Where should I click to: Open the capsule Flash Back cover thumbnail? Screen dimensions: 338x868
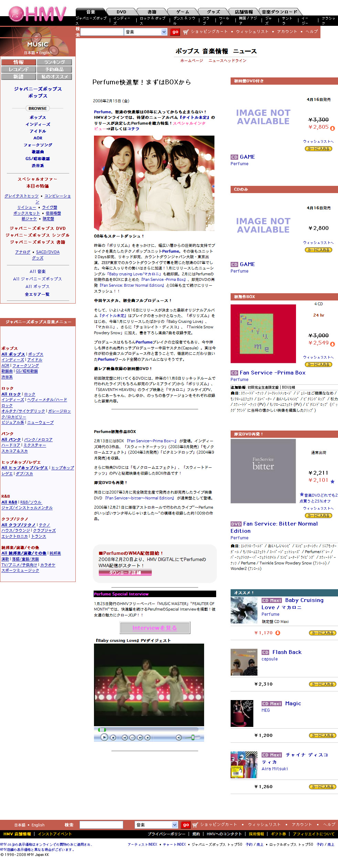(x=244, y=662)
